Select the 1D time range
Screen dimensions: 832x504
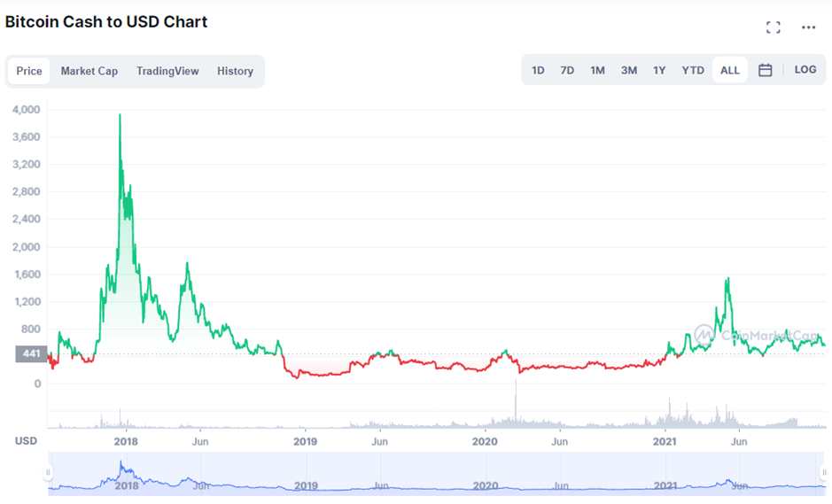pyautogui.click(x=538, y=70)
